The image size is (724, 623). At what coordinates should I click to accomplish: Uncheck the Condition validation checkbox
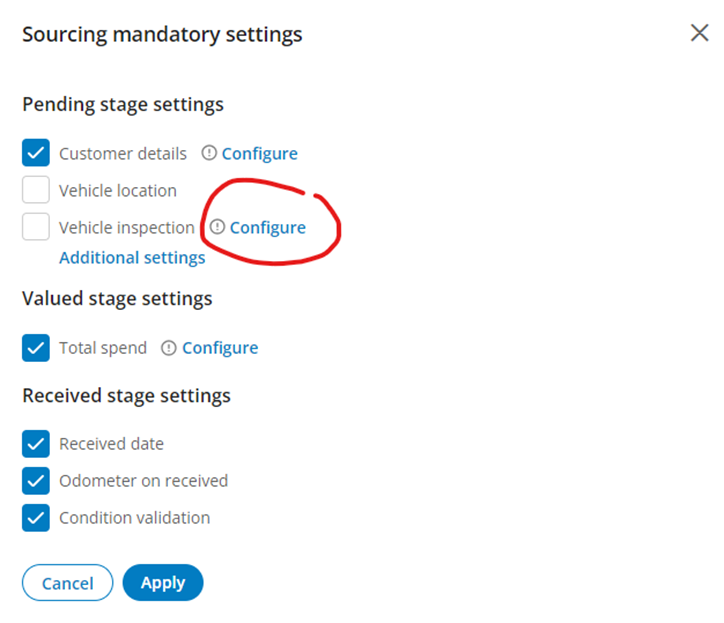36,517
